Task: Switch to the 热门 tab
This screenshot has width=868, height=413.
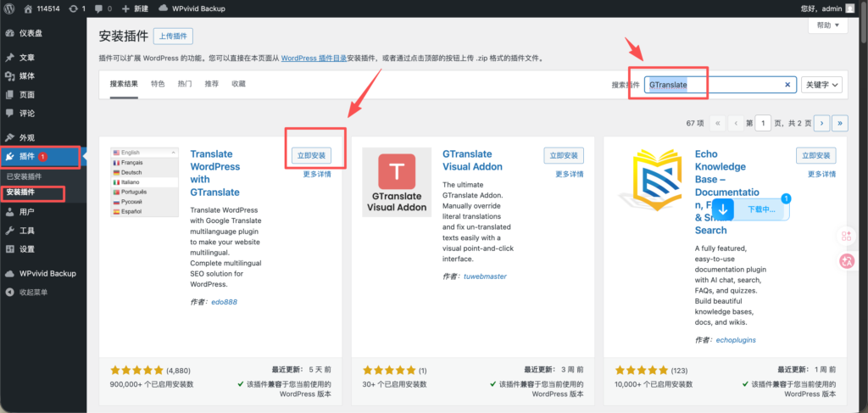Action: 185,84
